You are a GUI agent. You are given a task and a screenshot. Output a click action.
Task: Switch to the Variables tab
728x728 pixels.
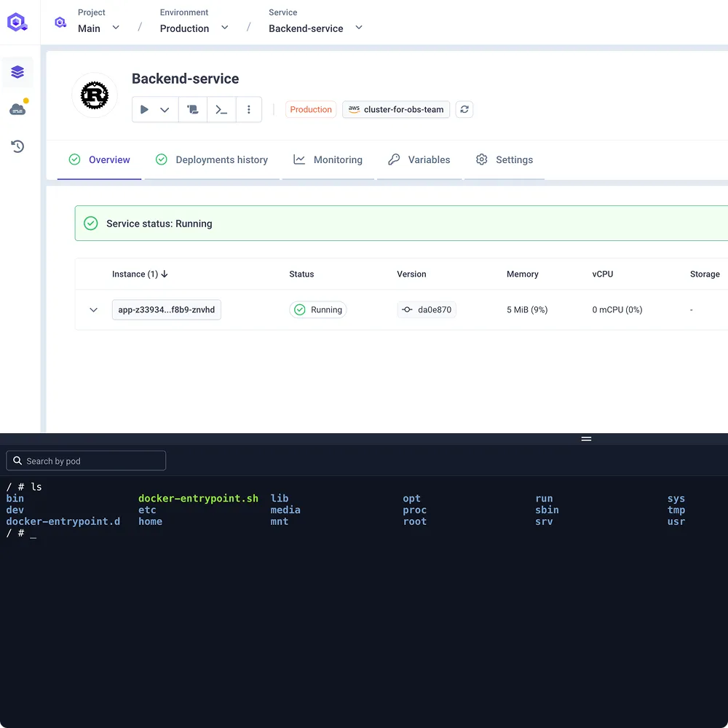419,159
